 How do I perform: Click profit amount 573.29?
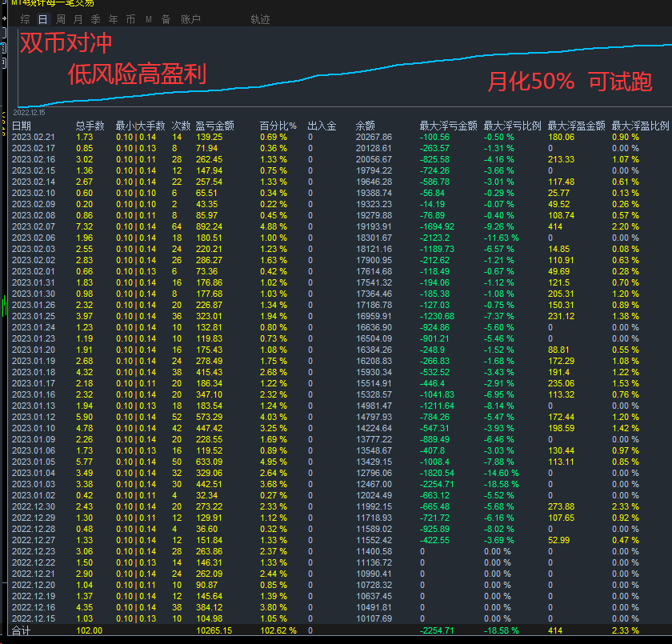point(209,417)
